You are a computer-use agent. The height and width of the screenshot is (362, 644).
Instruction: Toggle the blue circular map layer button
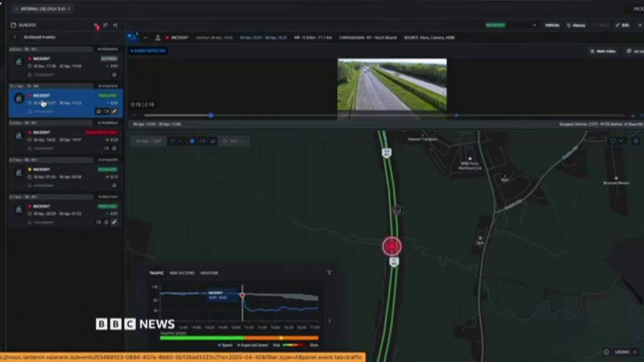[192, 141]
